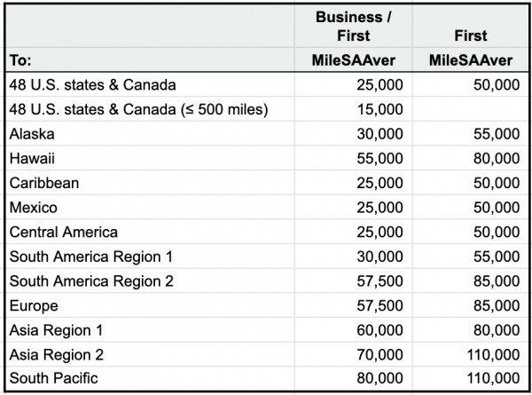The image size is (532, 395).
Task: Select the 'Business / First' column header
Action: (357, 27)
